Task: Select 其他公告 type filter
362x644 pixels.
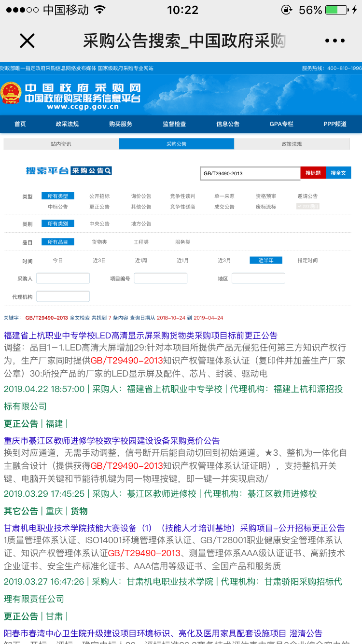Action: [x=141, y=207]
